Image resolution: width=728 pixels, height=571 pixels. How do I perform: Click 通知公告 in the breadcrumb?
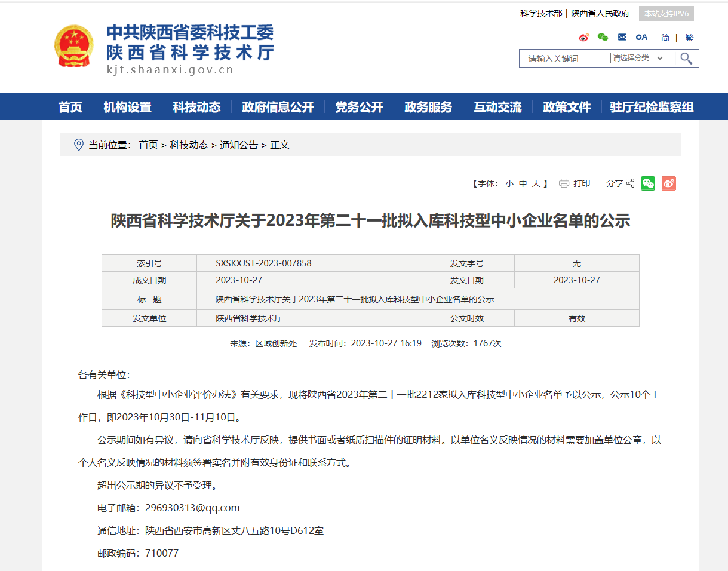pos(239,145)
